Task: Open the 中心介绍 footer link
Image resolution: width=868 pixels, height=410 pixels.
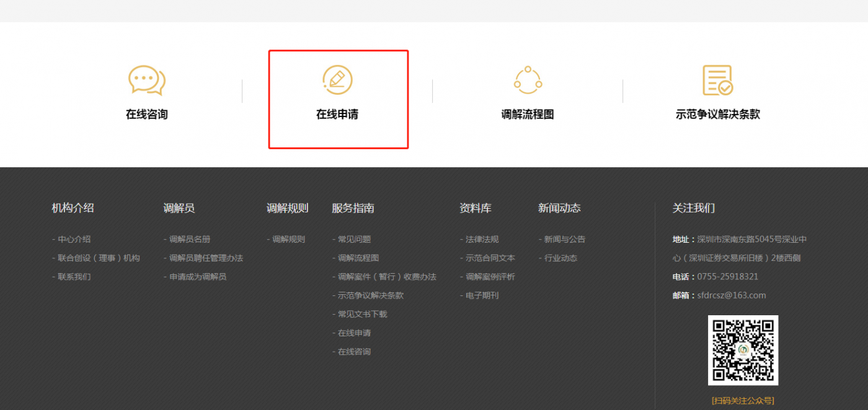Action: (x=71, y=239)
